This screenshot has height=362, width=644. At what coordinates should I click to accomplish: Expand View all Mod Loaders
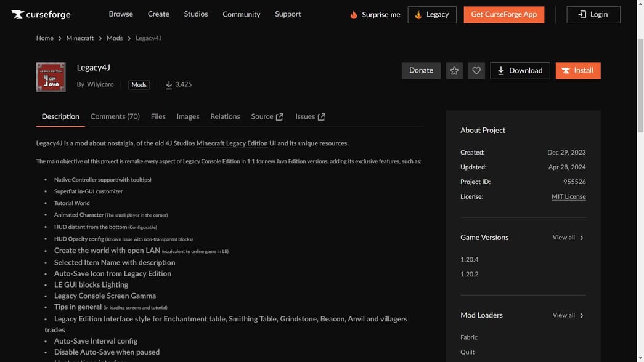[567, 315]
